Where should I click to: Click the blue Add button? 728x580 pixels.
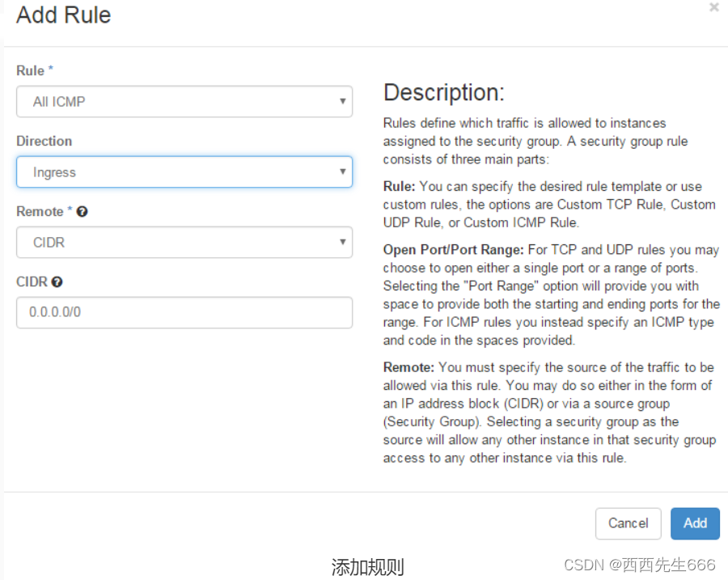click(695, 523)
